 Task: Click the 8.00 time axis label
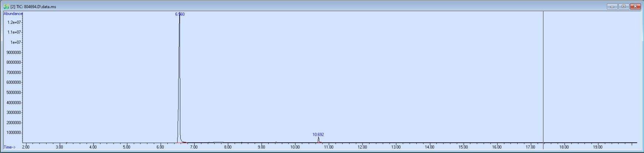(228, 147)
